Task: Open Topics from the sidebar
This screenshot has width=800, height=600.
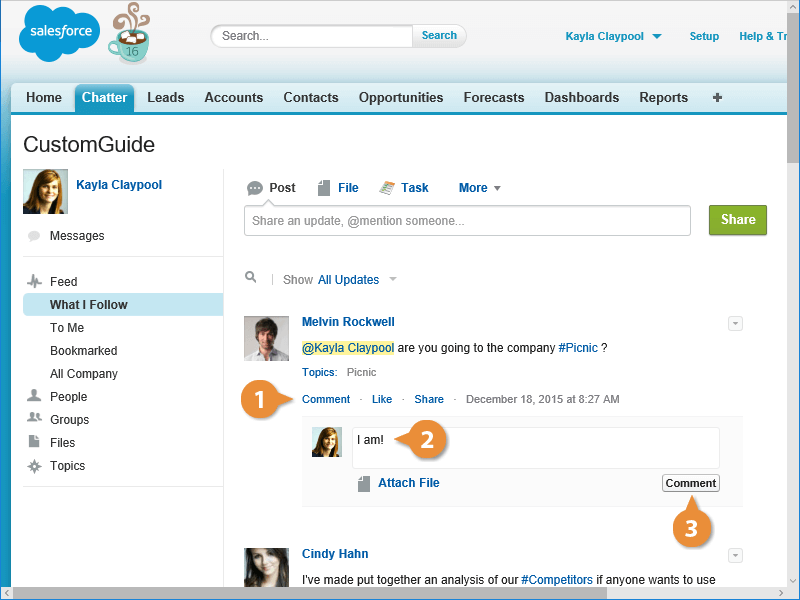Action: (x=67, y=466)
